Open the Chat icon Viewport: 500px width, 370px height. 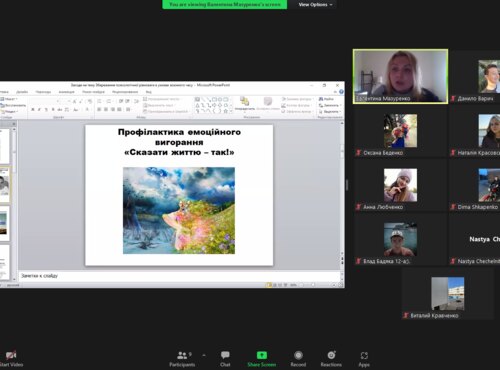(225, 355)
